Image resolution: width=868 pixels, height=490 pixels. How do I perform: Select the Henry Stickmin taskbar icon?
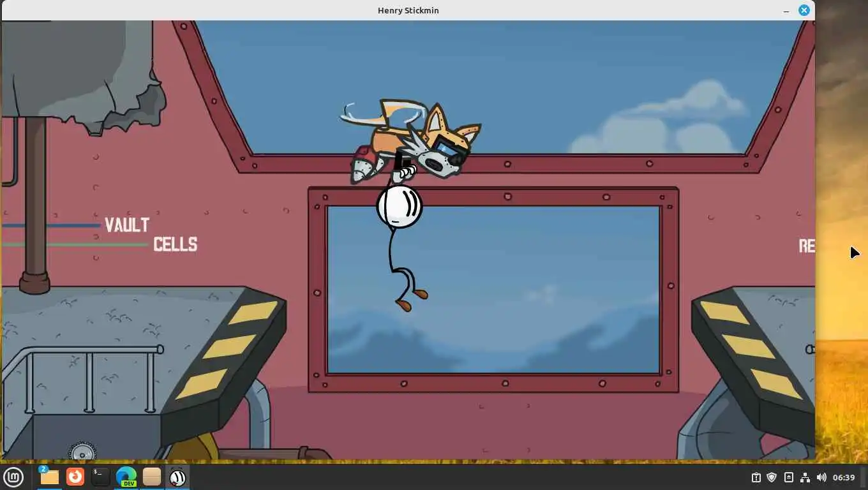tap(177, 477)
